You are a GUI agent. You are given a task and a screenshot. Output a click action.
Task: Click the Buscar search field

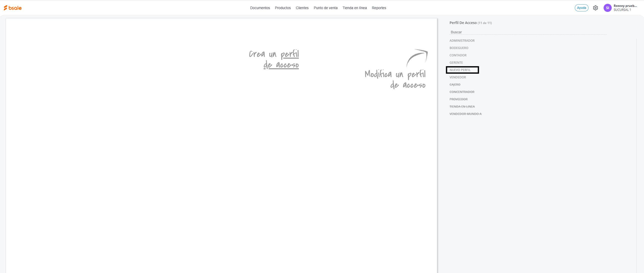point(528,32)
